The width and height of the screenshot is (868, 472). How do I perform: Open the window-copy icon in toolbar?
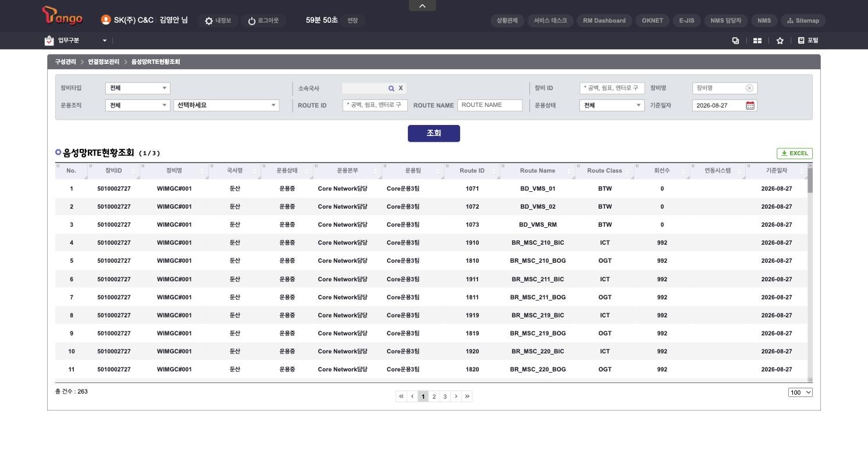point(735,41)
